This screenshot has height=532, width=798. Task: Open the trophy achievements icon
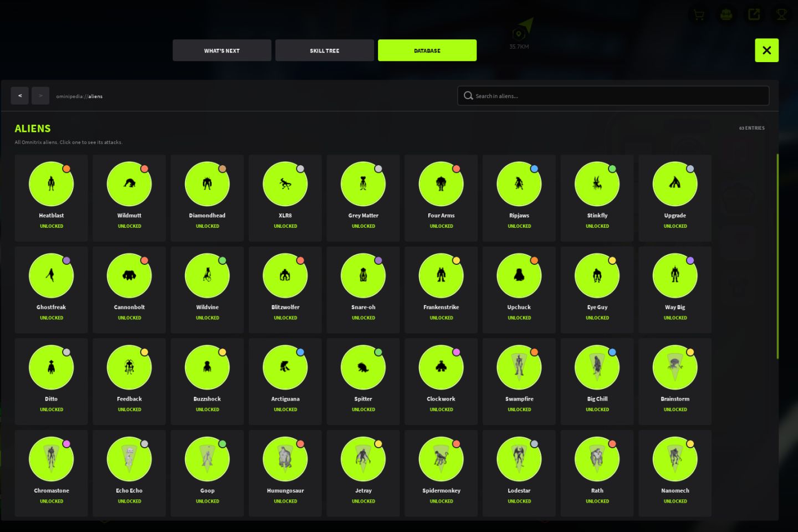pos(781,15)
